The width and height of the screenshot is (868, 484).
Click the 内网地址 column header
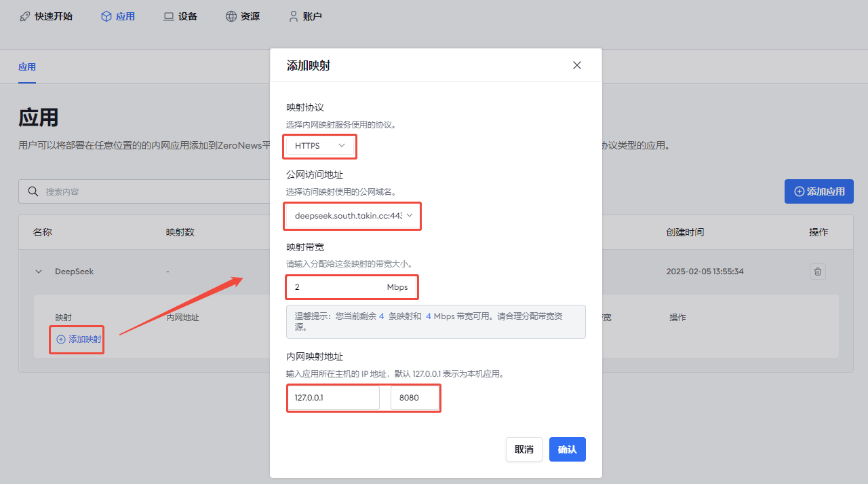(x=183, y=317)
